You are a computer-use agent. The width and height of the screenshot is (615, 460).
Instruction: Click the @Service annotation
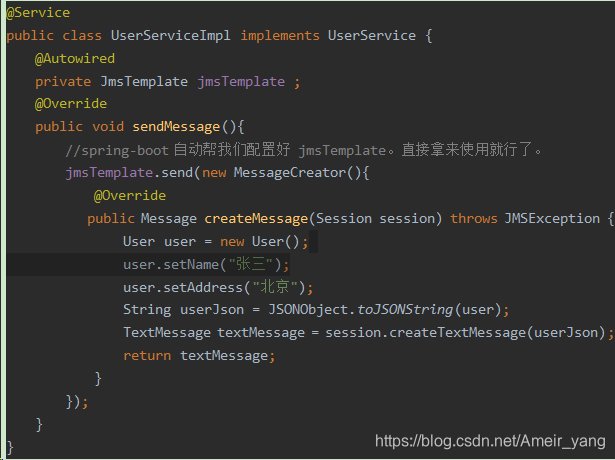[x=38, y=13]
